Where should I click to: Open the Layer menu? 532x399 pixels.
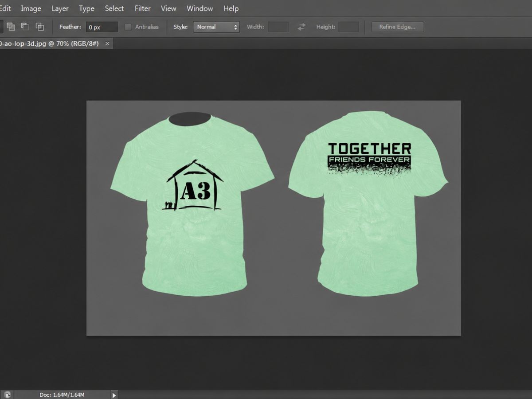tap(60, 8)
